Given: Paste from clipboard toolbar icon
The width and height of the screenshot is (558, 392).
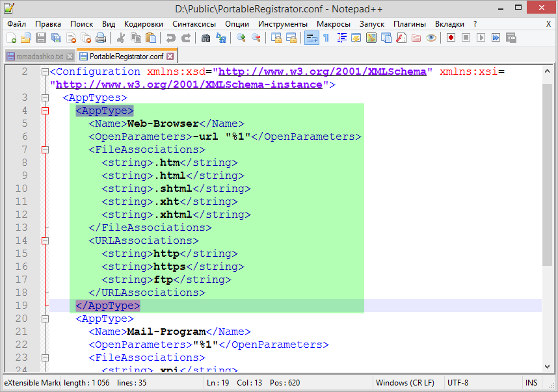Looking at the screenshot, I should coord(151,38).
